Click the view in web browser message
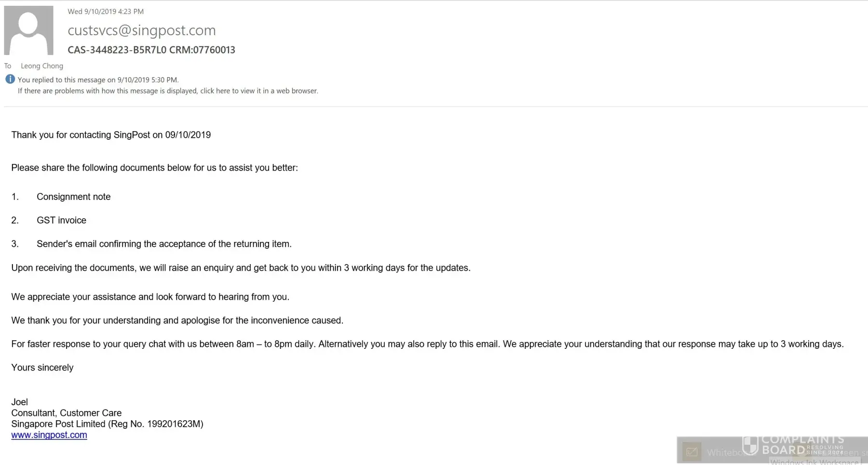Image resolution: width=868 pixels, height=465 pixels. 168,91
